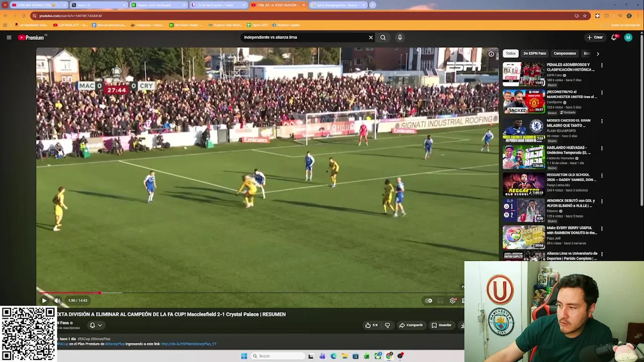The image size is (644, 362).
Task: Open more options for Reconstruyo Manchester United
Action: [x=602, y=93]
